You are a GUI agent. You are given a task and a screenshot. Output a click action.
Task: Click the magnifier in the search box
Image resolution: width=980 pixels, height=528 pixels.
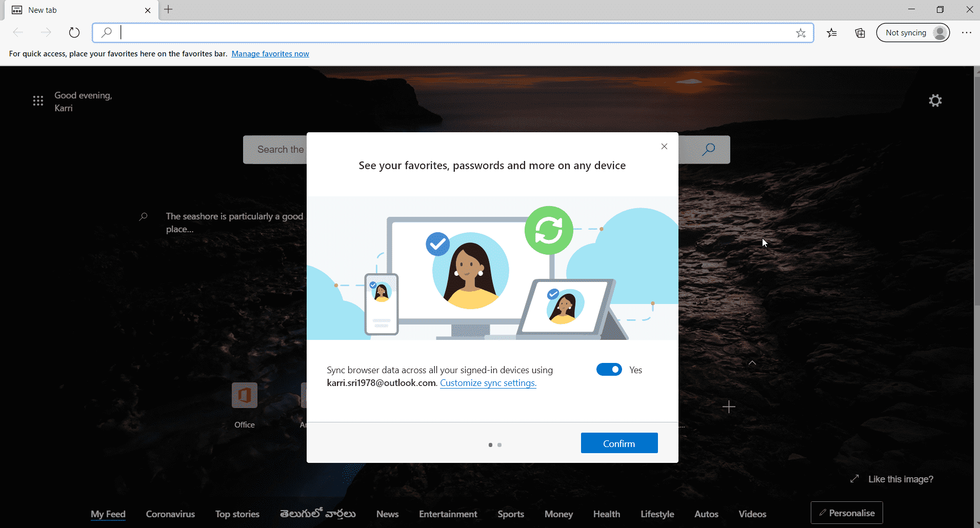pos(709,149)
